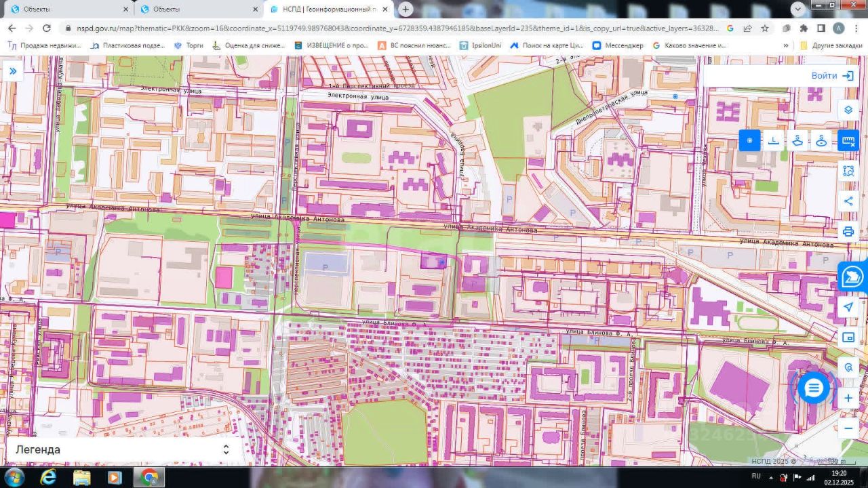Open the chat assistant bubble
Image resolution: width=868 pixels, height=488 pixels.
[813, 388]
